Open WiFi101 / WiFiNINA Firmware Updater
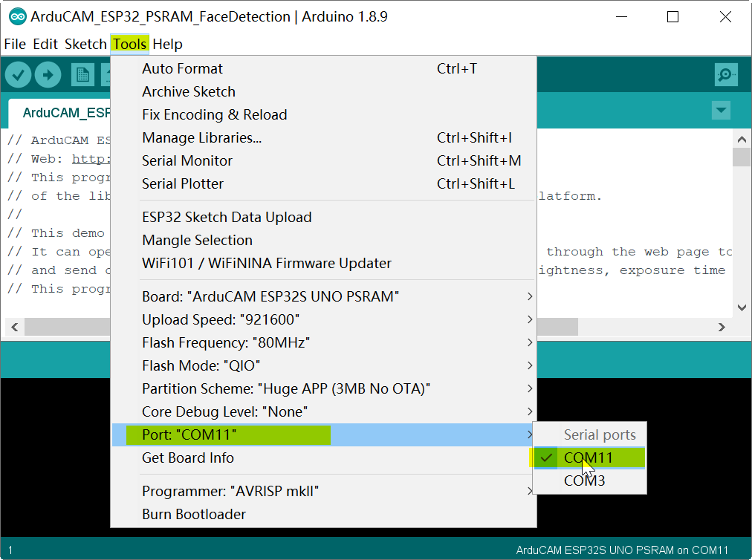 click(324, 263)
